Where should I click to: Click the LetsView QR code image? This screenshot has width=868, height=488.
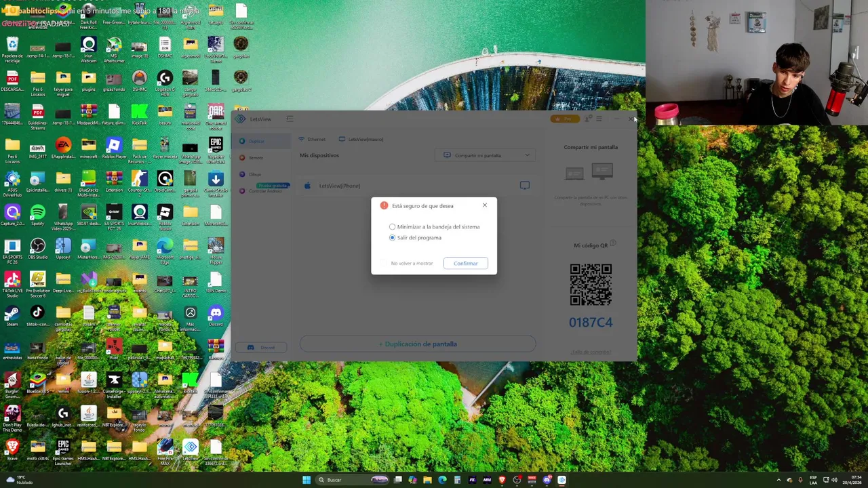point(591,285)
